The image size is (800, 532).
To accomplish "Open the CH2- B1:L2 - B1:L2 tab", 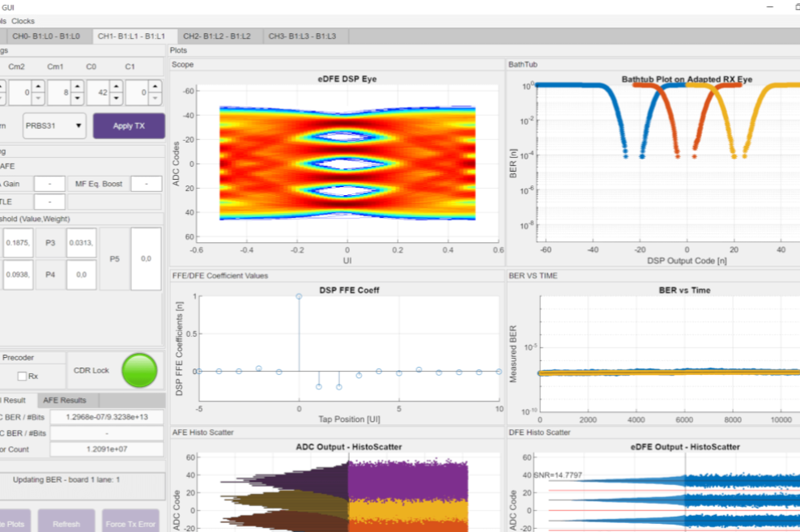I will 217,36.
